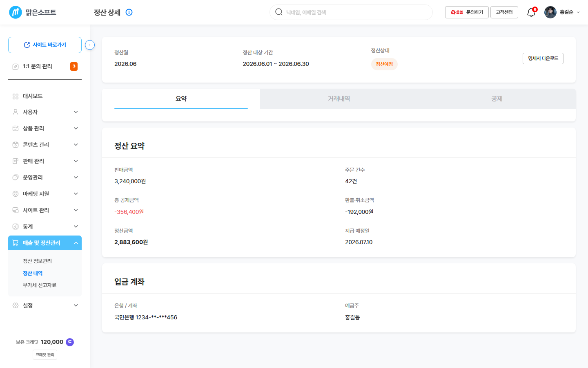Click the 1:1 문의 관리 icon
The width and height of the screenshot is (588, 368).
point(16,66)
